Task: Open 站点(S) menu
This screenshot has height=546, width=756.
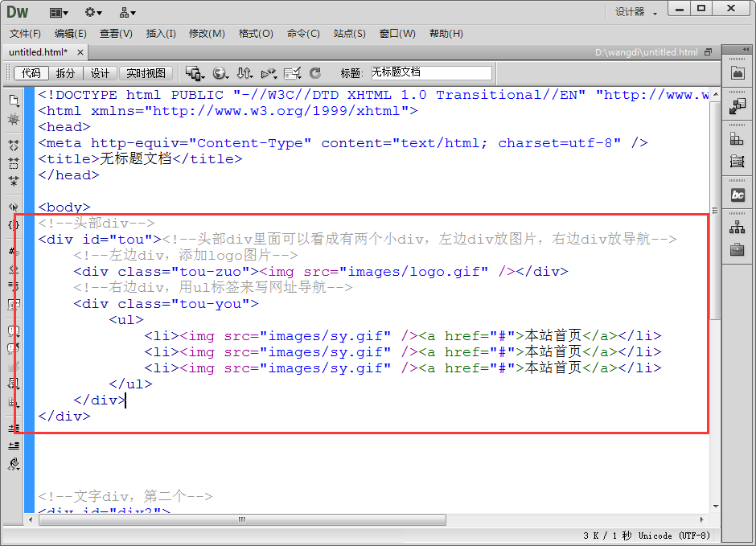Action: coord(350,34)
